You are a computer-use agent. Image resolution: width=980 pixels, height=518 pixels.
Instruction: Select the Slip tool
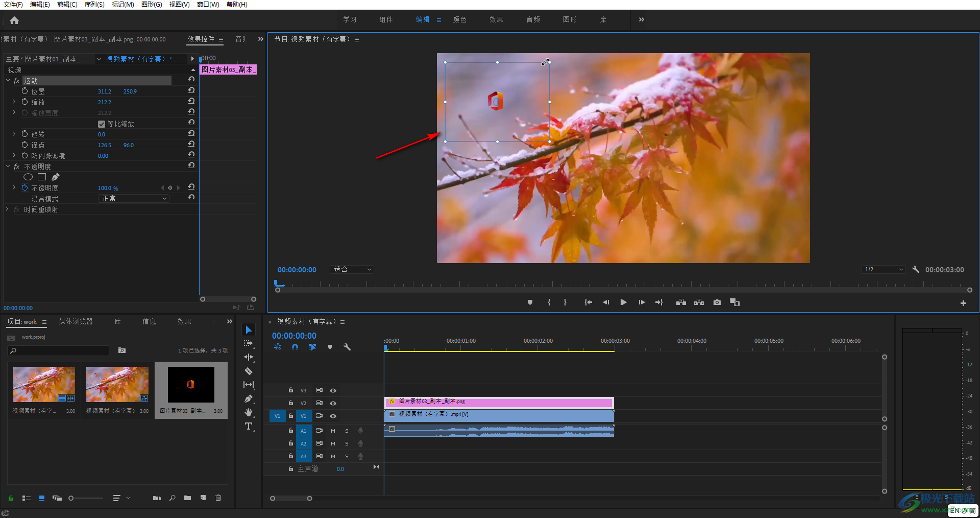249,385
